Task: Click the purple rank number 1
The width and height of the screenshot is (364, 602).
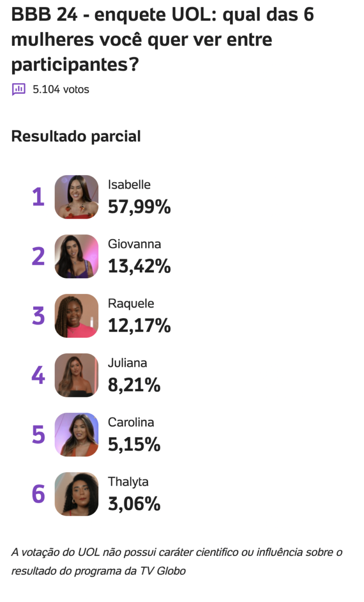Action: pyautogui.click(x=38, y=197)
